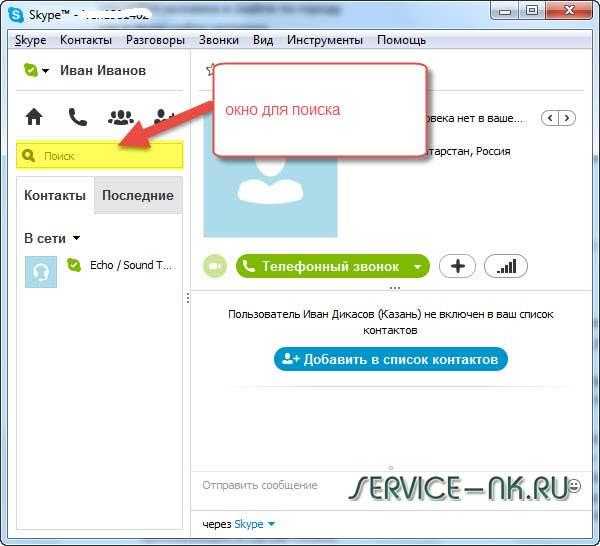Switch to the Последние tab
The image size is (600, 546).
[x=138, y=195]
